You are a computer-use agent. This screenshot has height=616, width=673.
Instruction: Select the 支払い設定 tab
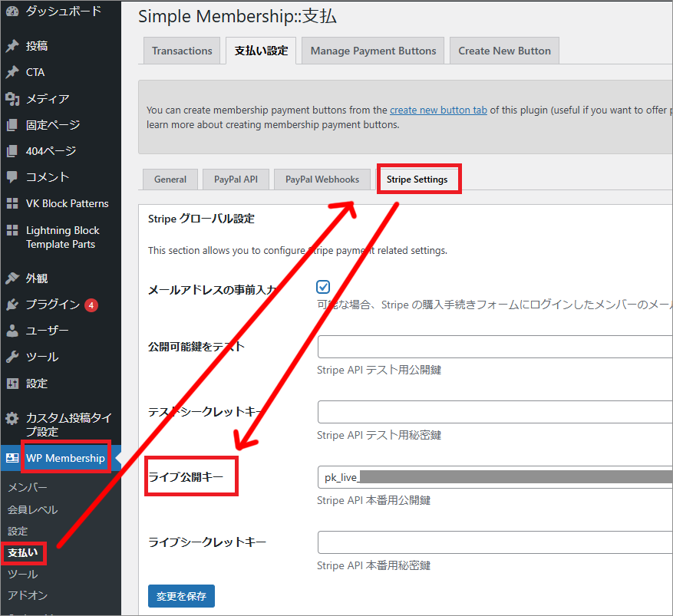pos(261,51)
